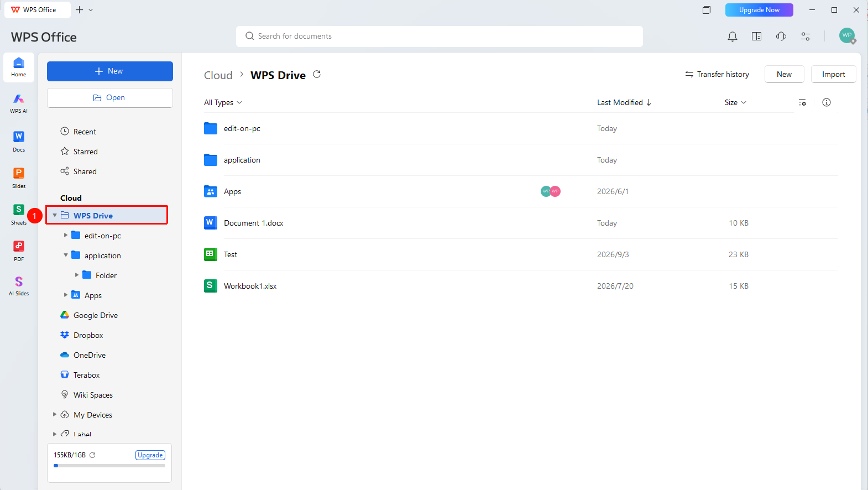
Task: Focus the Search for documents field
Action: tap(440, 37)
